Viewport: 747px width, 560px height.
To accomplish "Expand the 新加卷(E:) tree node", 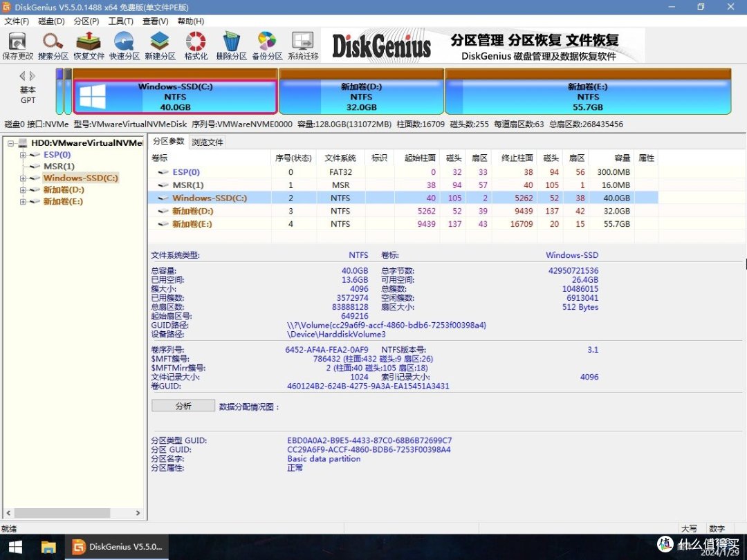I will [23, 201].
